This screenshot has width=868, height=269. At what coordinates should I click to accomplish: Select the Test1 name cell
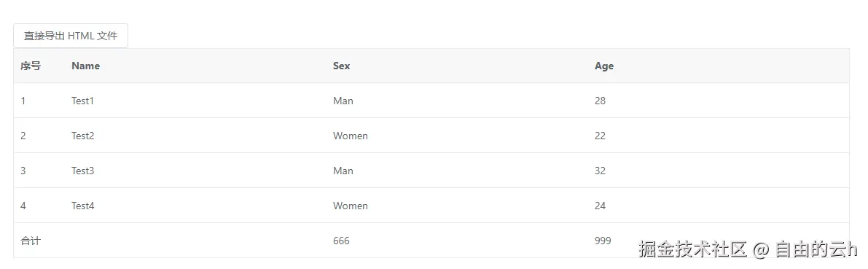coord(82,101)
